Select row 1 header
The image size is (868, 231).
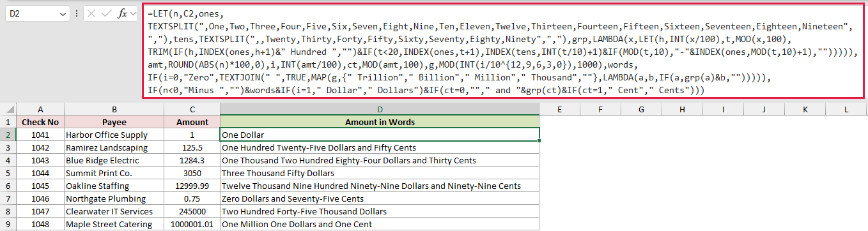[9, 122]
